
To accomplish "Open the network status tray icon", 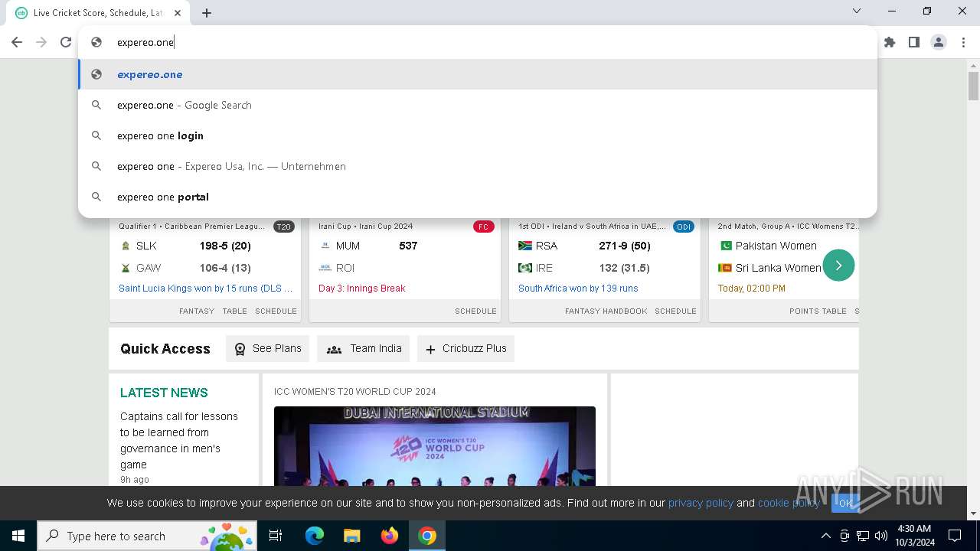I will click(x=863, y=536).
